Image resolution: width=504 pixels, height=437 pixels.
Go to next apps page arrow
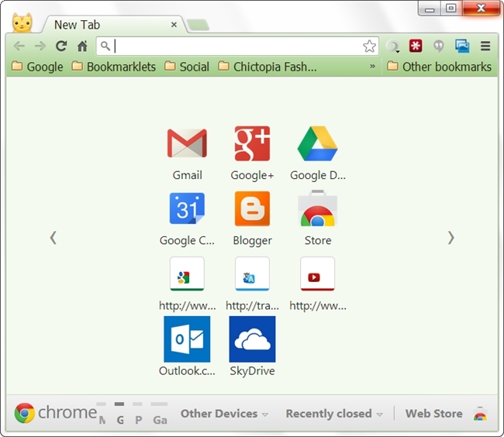(x=451, y=238)
